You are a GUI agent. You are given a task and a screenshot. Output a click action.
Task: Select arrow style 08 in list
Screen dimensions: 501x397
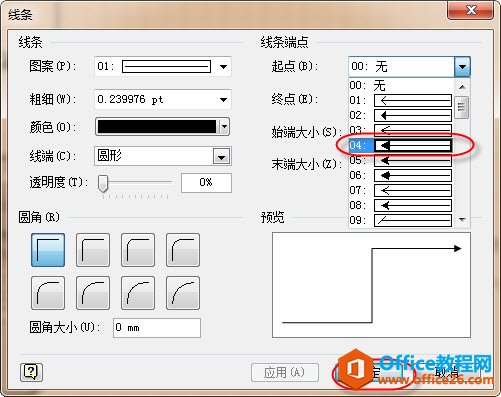coord(401,205)
